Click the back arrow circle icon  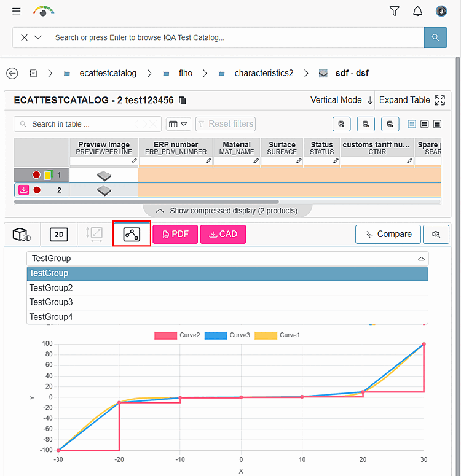click(12, 73)
